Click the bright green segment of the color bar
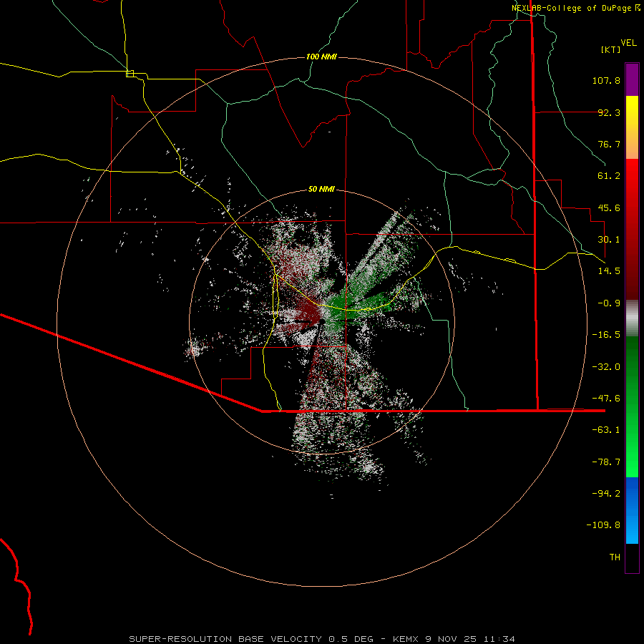 632,406
